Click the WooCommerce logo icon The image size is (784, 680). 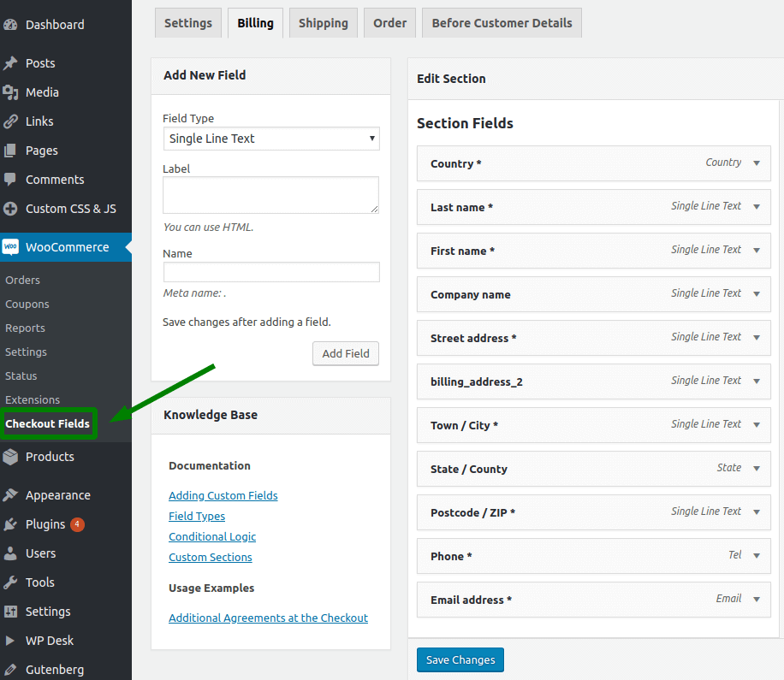click(x=10, y=247)
